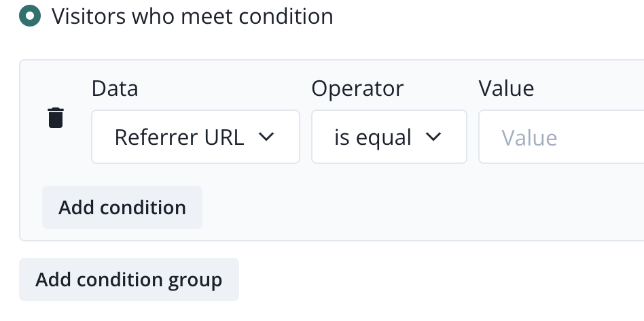Click the chevron arrow beside 'is equal'
The height and width of the screenshot is (321, 644).
coord(433,137)
